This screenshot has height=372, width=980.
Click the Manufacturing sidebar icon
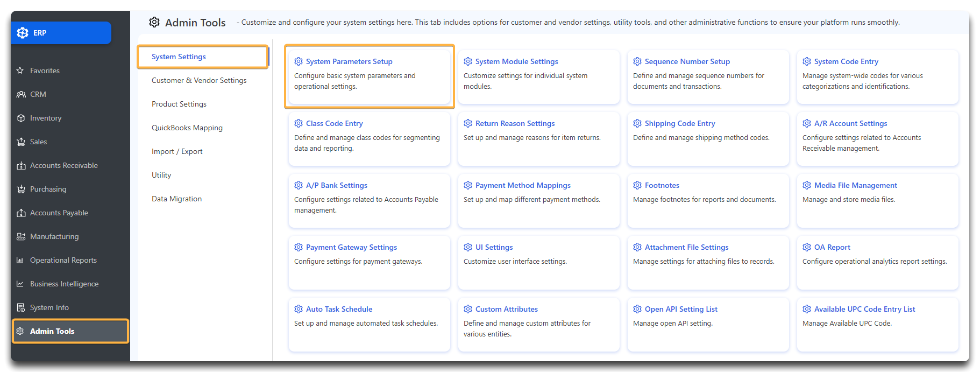click(21, 236)
